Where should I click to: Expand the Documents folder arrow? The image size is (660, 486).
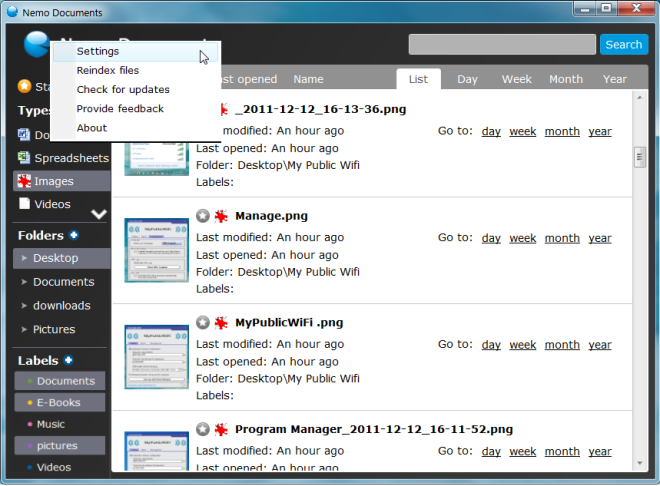[x=24, y=282]
